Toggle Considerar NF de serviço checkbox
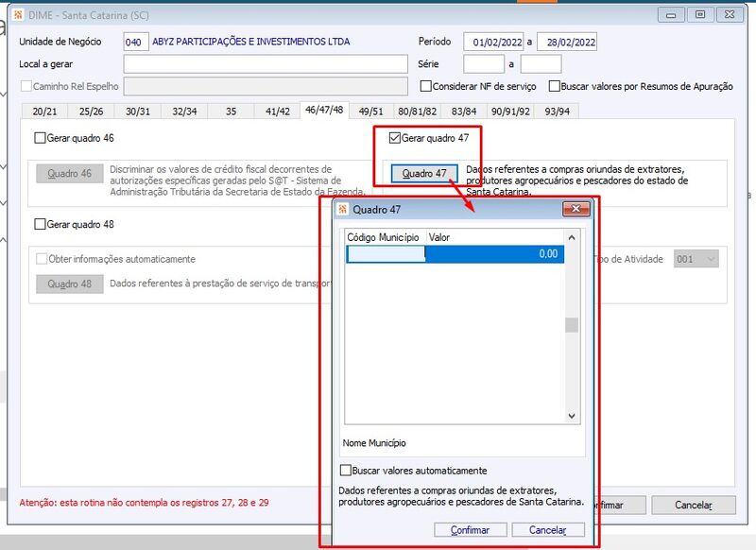This screenshot has height=550, width=756. tap(426, 86)
